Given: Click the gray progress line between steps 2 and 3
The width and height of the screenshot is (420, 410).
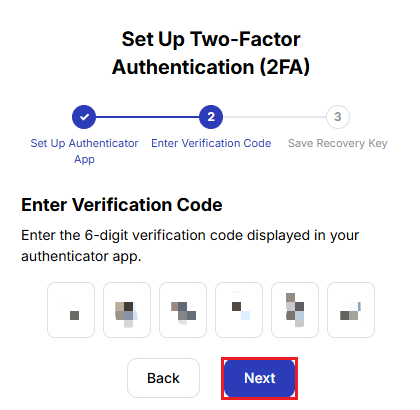Looking at the screenshot, I should [274, 117].
